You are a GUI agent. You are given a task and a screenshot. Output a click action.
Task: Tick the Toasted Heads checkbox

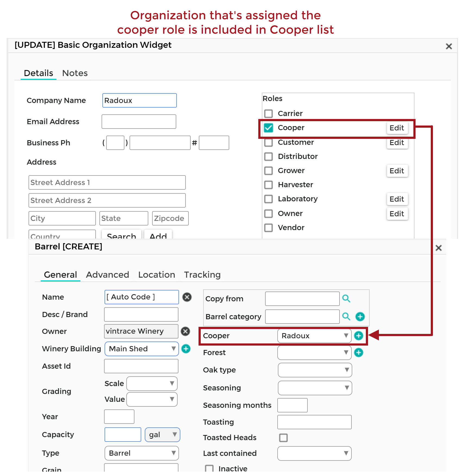click(283, 438)
